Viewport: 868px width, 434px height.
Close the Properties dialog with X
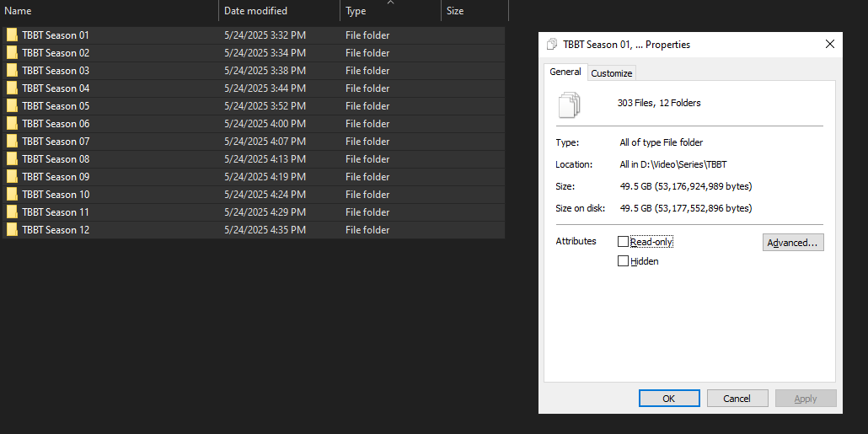829,45
